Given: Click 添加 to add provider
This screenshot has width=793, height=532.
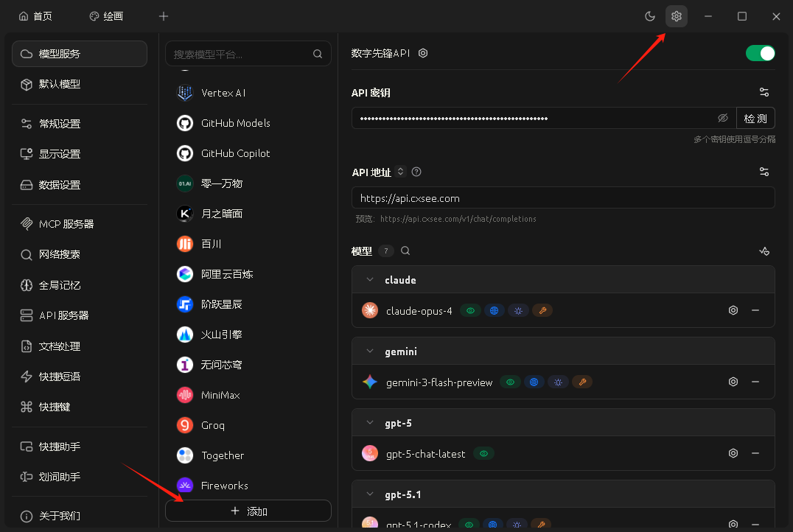Looking at the screenshot, I should [248, 511].
